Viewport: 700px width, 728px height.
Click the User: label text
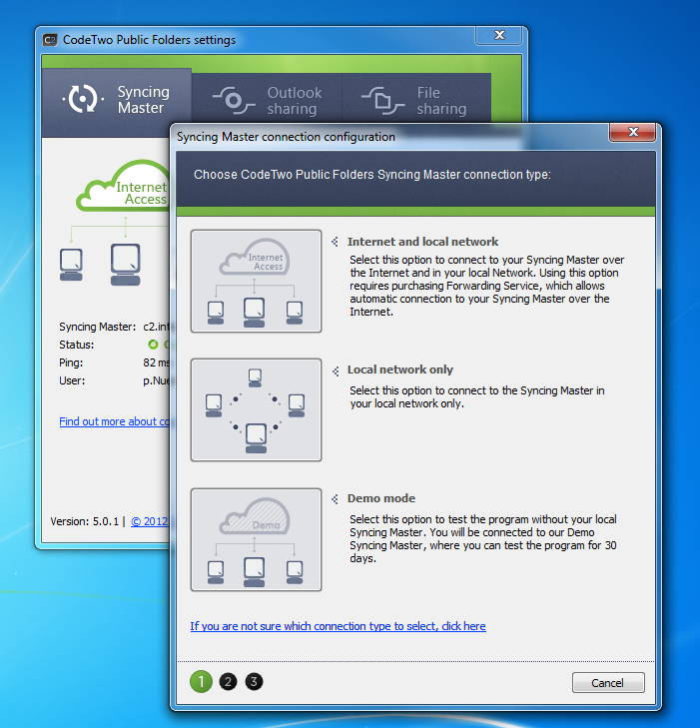(x=72, y=380)
